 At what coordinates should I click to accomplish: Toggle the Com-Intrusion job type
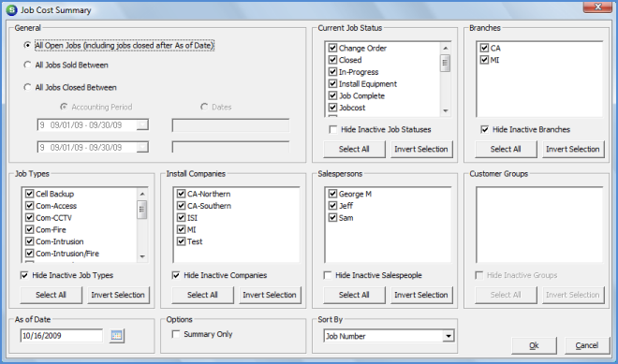tap(30, 241)
